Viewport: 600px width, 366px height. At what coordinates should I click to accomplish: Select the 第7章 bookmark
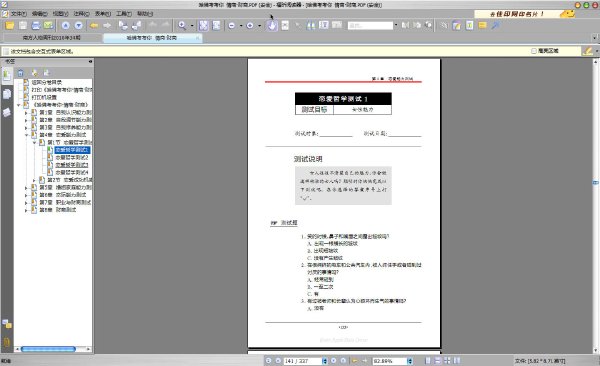(x=65, y=203)
